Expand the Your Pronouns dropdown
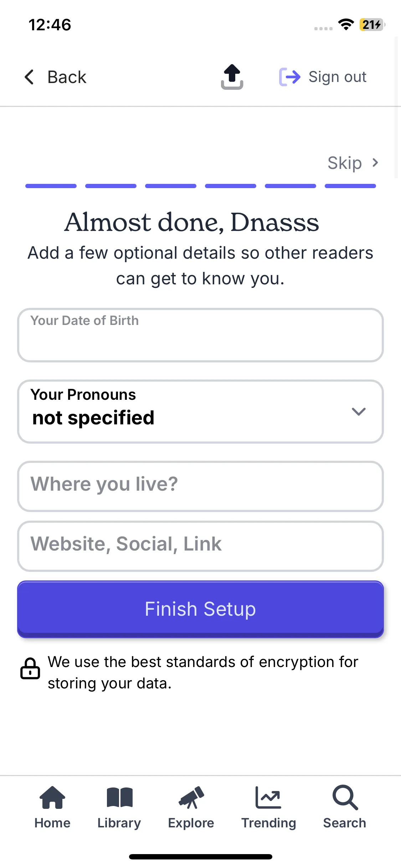This screenshot has width=401, height=868. tap(200, 412)
